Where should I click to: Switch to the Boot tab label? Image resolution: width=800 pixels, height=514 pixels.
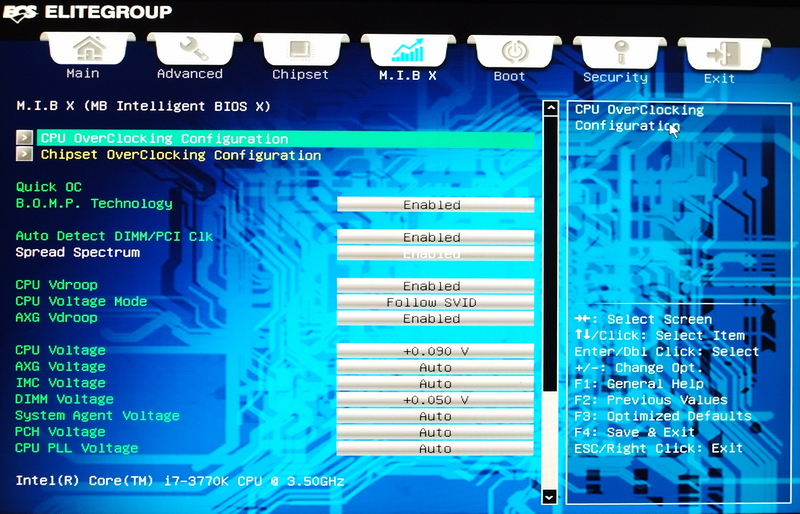pyautogui.click(x=509, y=77)
